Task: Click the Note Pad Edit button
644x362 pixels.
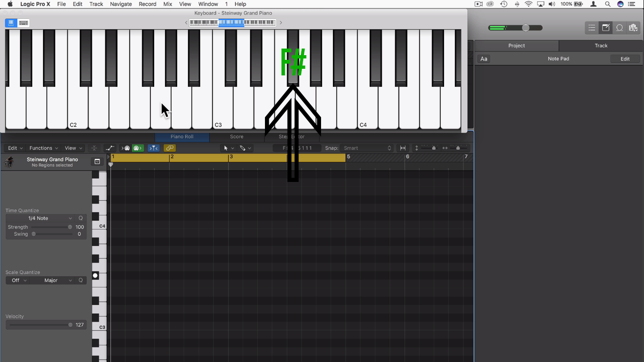Action: click(625, 59)
